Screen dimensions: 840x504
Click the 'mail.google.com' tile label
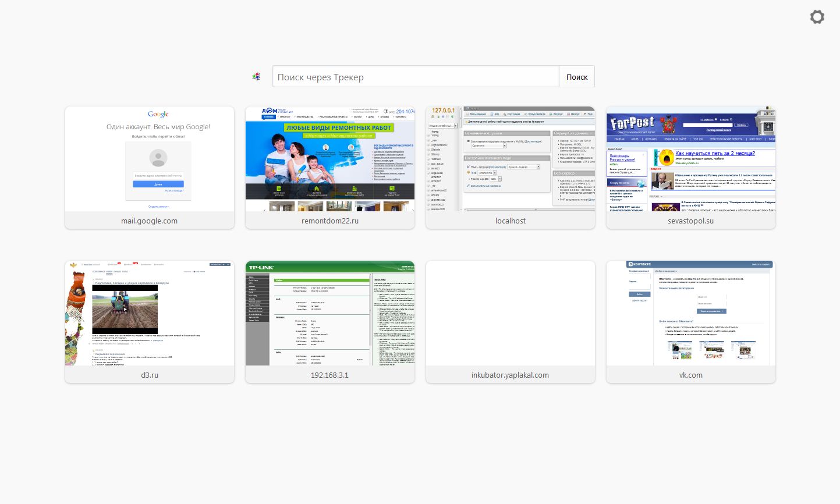(150, 221)
